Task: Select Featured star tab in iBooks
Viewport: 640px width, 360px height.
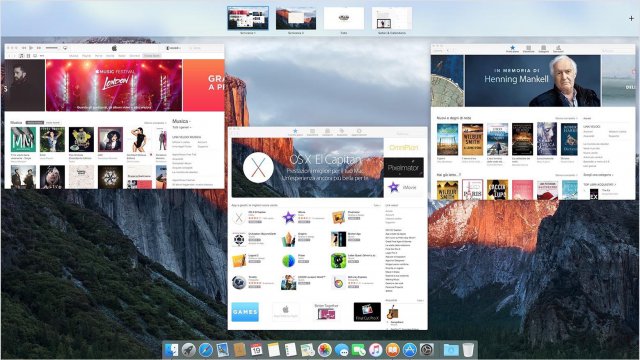Action: 512,49
